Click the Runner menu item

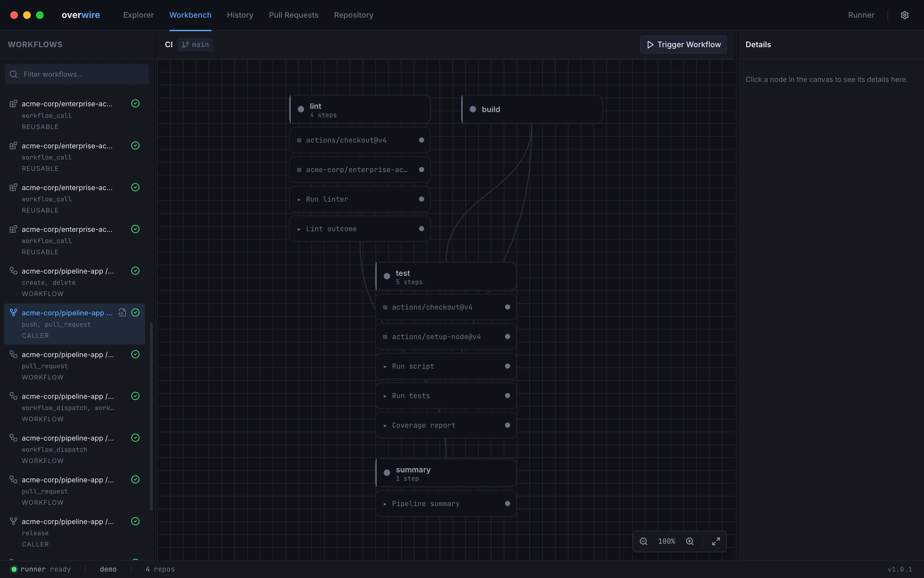[861, 15]
